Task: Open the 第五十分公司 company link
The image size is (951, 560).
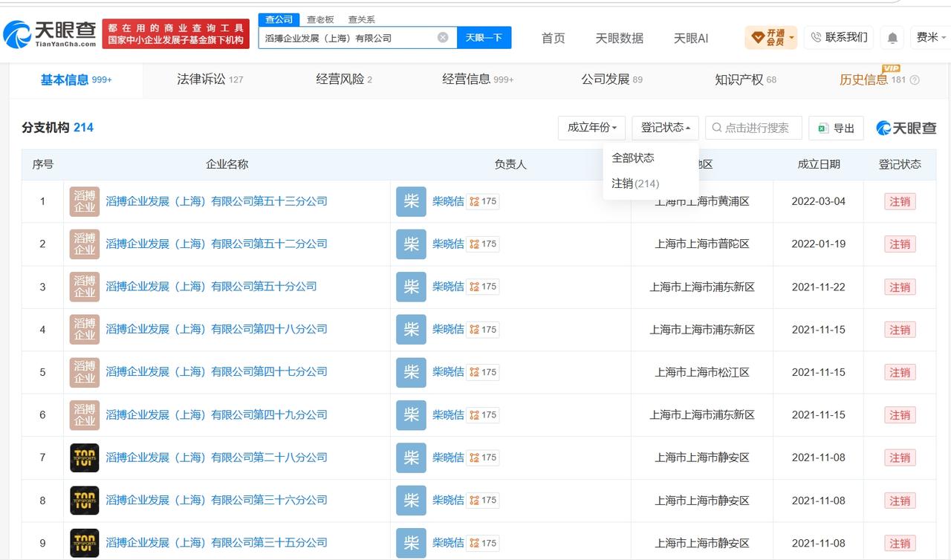Action: pos(211,287)
